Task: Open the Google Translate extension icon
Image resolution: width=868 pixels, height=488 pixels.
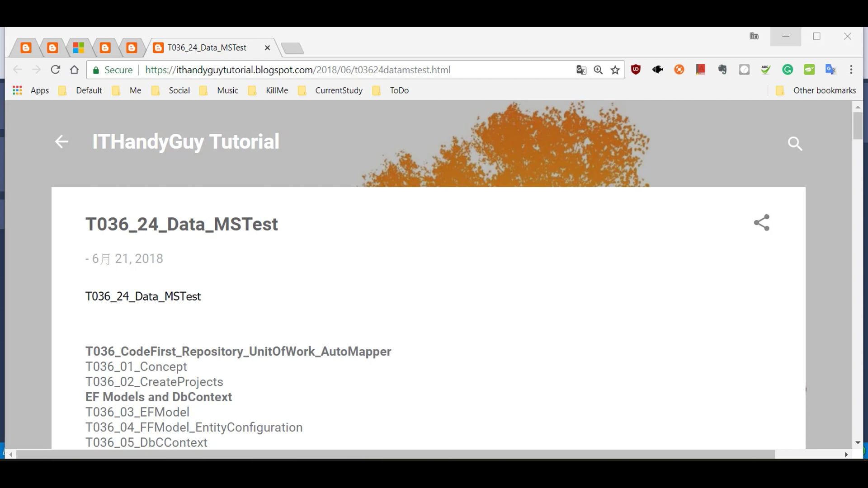Action: click(x=830, y=70)
